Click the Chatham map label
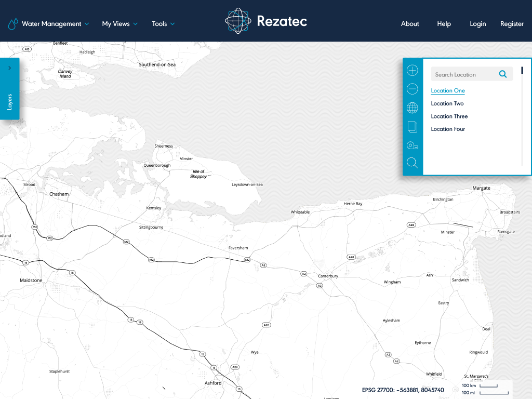532x399 pixels. point(59,194)
